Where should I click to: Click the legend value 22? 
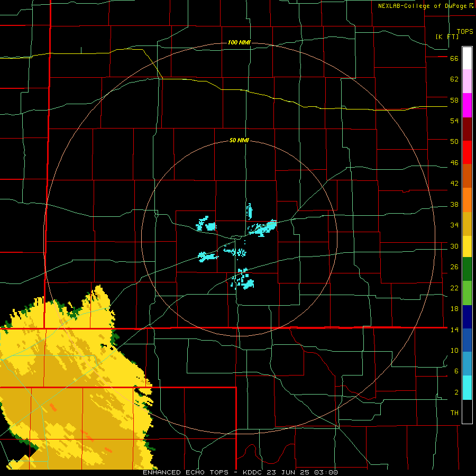[x=454, y=288]
